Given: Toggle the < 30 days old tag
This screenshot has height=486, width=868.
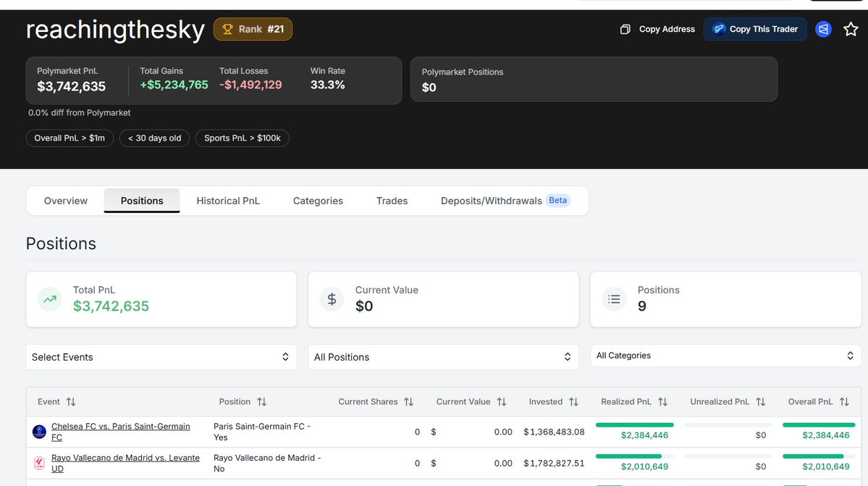Looking at the screenshot, I should pos(154,138).
